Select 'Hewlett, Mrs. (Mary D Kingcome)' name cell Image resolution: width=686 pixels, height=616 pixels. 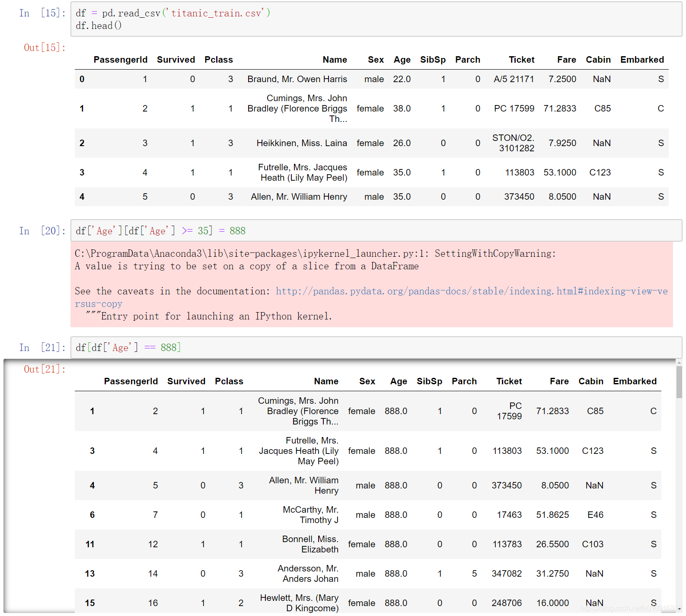point(299,603)
